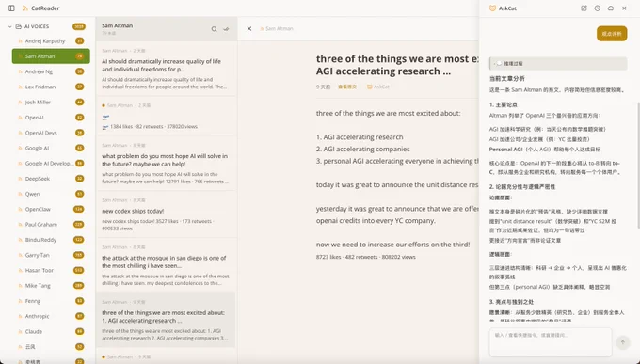Image resolution: width=640 pixels, height=364 pixels.
Task: Click the RSS icon beside OpenClaw
Action: pyautogui.click(x=20, y=210)
